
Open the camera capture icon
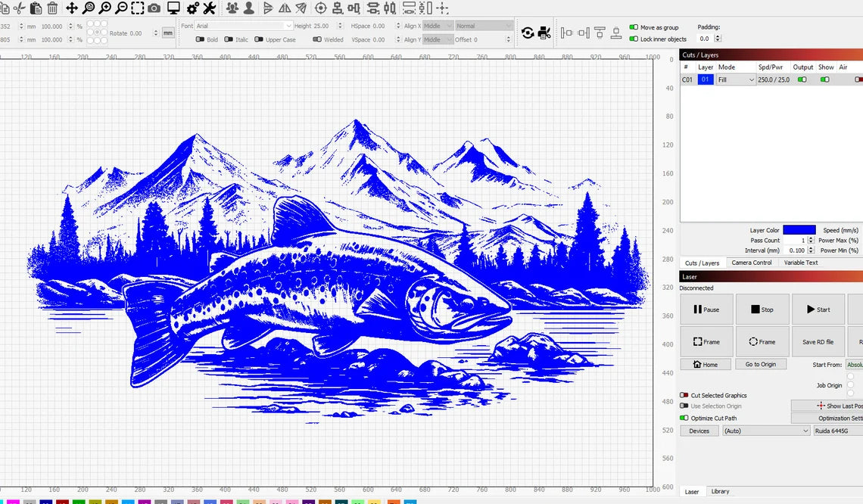coord(154,8)
